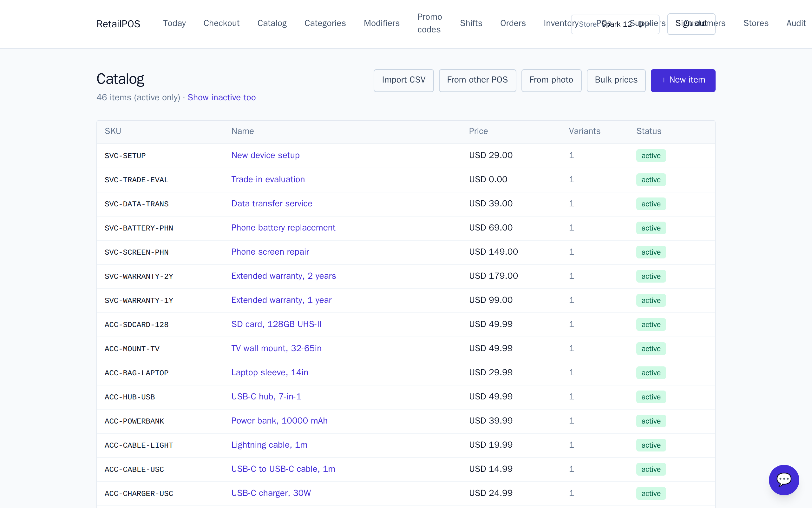Open the Trade-in evaluation item
Screen dimensions: 812x508
click(x=268, y=179)
